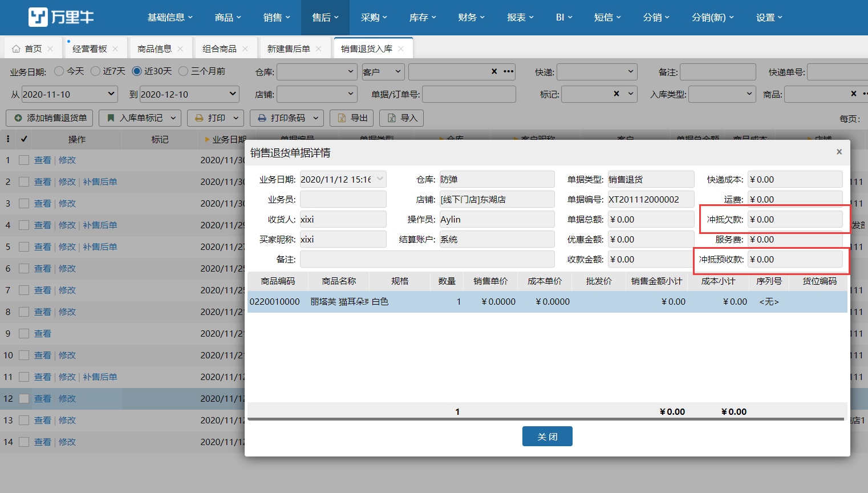The width and height of the screenshot is (868, 493).
Task: Select the 近30天 date range option
Action: point(137,71)
